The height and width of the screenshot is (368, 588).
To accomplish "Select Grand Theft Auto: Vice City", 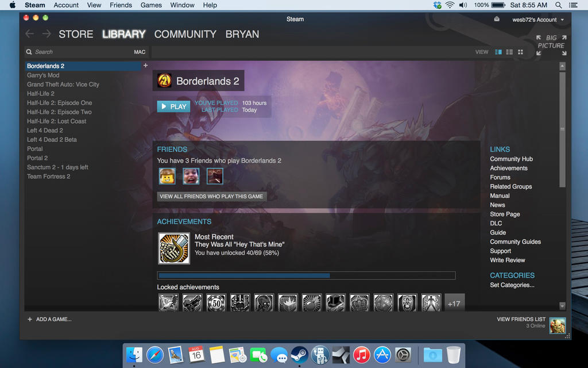I will click(63, 84).
